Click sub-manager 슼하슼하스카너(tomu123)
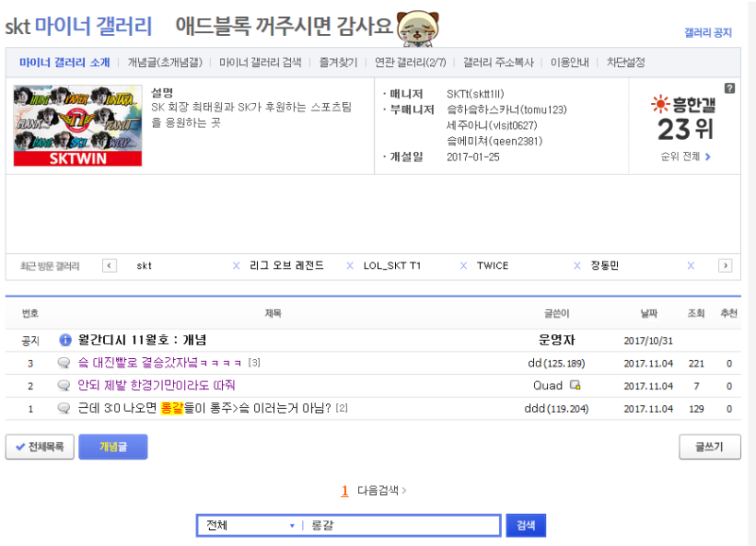756x546 pixels. click(x=507, y=110)
